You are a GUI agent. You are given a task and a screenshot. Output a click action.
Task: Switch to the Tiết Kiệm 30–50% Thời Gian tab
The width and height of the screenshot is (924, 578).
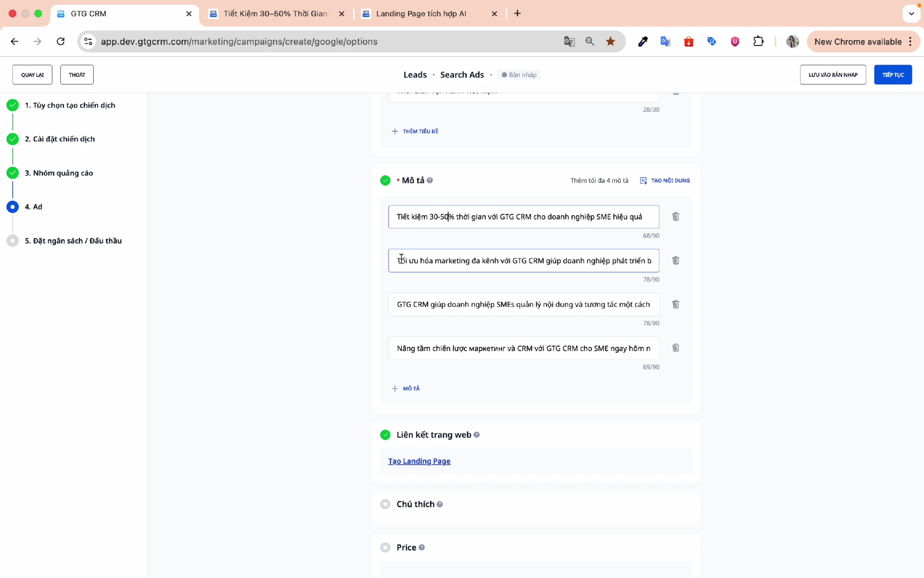point(276,13)
